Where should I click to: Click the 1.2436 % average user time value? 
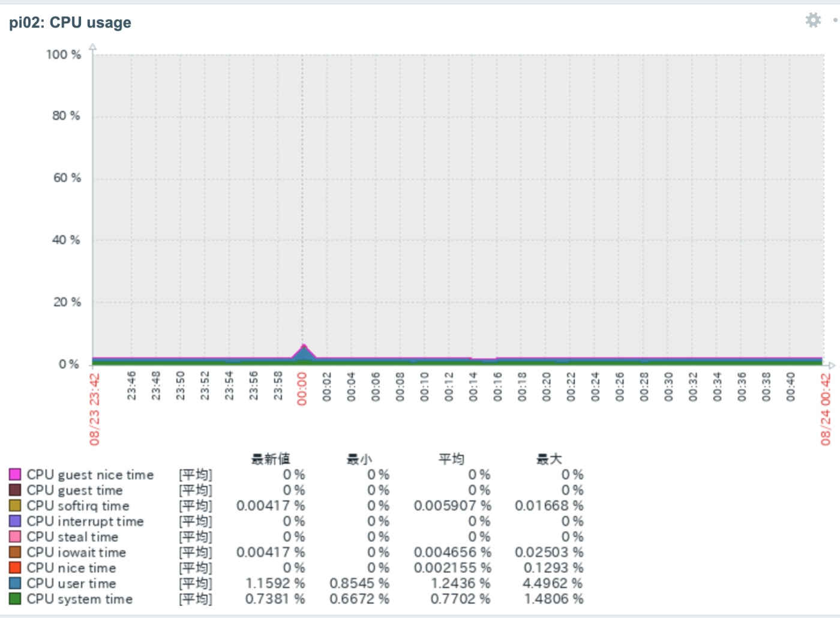click(x=460, y=583)
